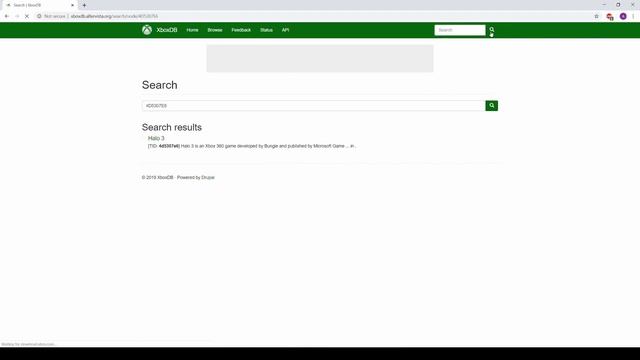Screen dimensions: 640x360
Task: Close the Search | XboxDB tab
Action: 72,5
